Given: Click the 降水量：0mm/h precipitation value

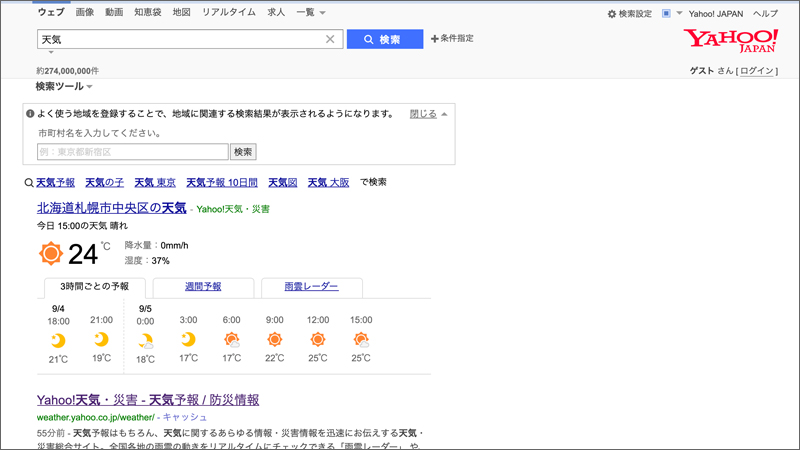Looking at the screenshot, I should [156, 245].
